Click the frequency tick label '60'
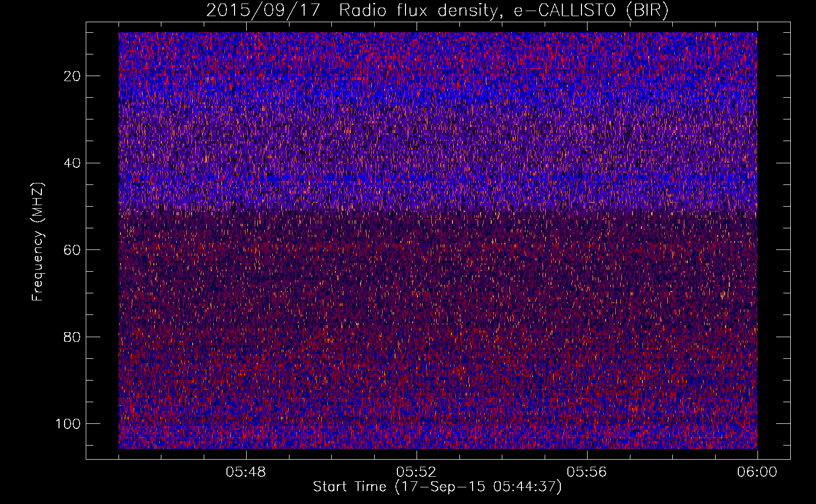This screenshot has width=816, height=504. coord(73,250)
